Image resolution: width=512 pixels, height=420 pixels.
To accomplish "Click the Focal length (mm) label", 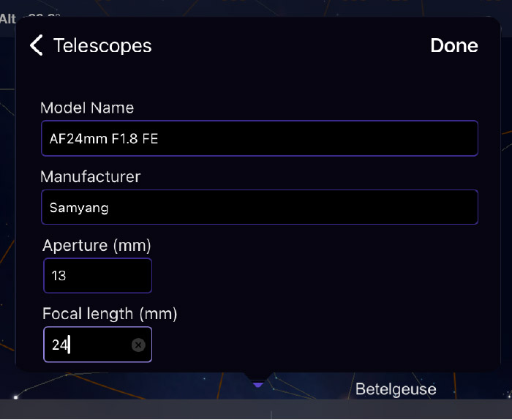I will tap(110, 314).
